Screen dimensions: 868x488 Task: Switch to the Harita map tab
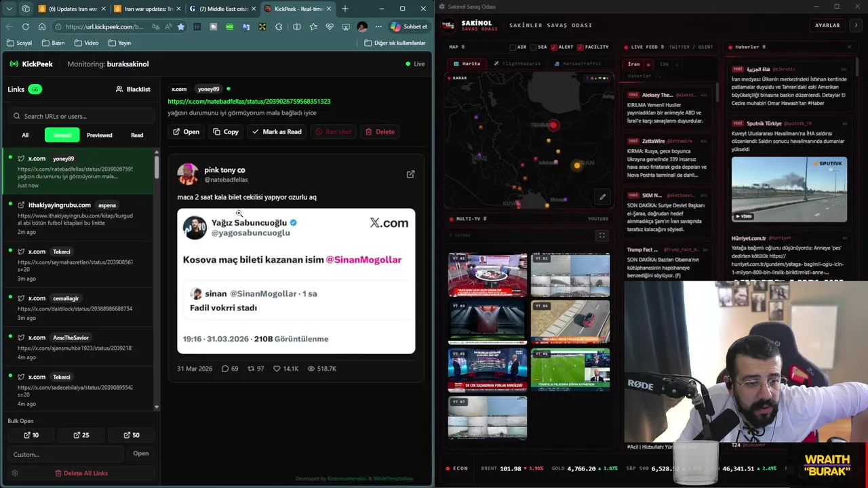467,64
